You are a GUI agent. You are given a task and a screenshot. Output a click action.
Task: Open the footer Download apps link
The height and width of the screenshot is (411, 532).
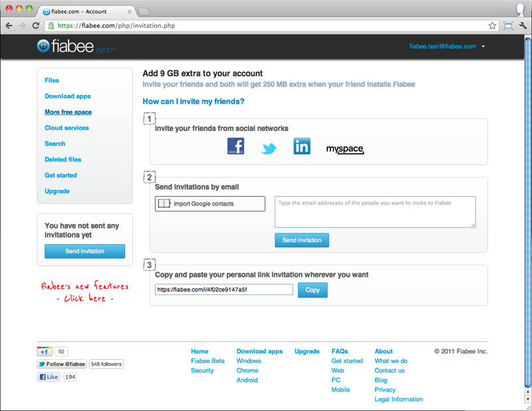pyautogui.click(x=259, y=351)
